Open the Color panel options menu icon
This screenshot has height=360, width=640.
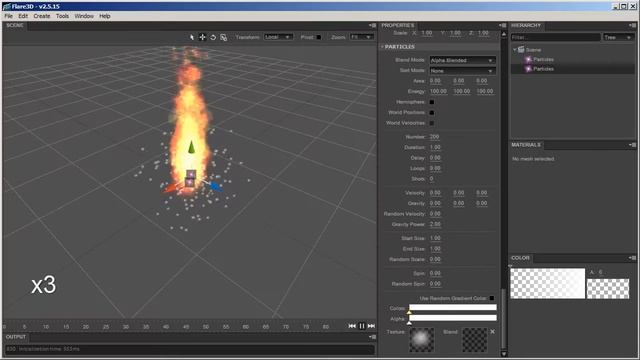pos(632,258)
